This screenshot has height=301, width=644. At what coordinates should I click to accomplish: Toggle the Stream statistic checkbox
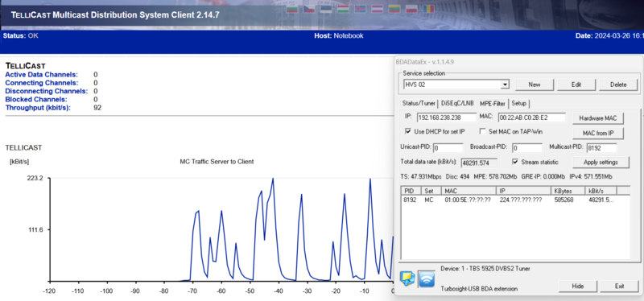tap(515, 162)
